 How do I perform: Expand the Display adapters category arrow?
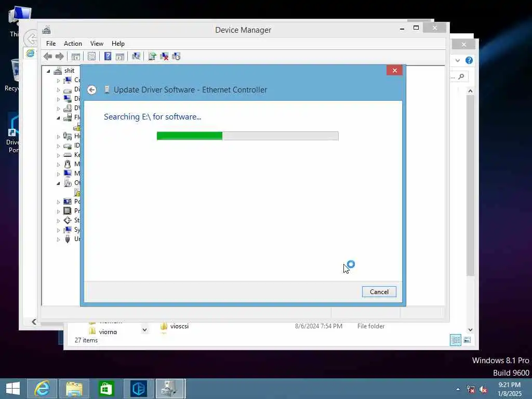[x=58, y=99]
